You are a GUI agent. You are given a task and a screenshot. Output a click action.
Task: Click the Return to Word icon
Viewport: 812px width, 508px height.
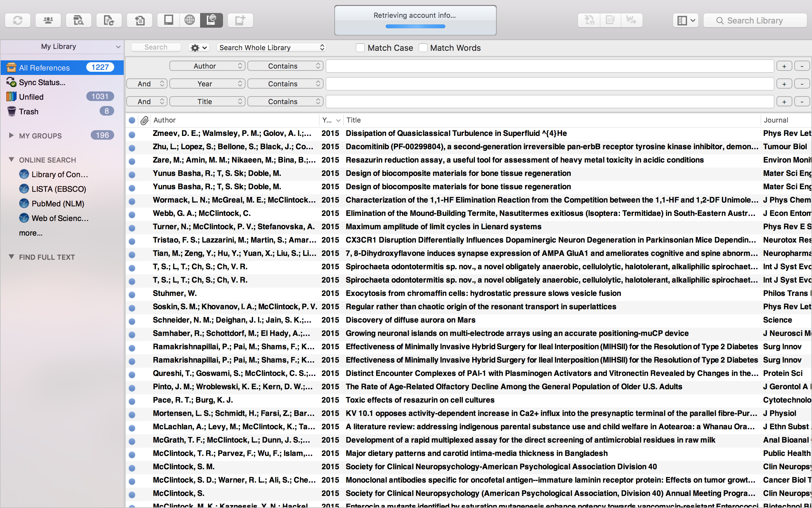click(x=632, y=21)
